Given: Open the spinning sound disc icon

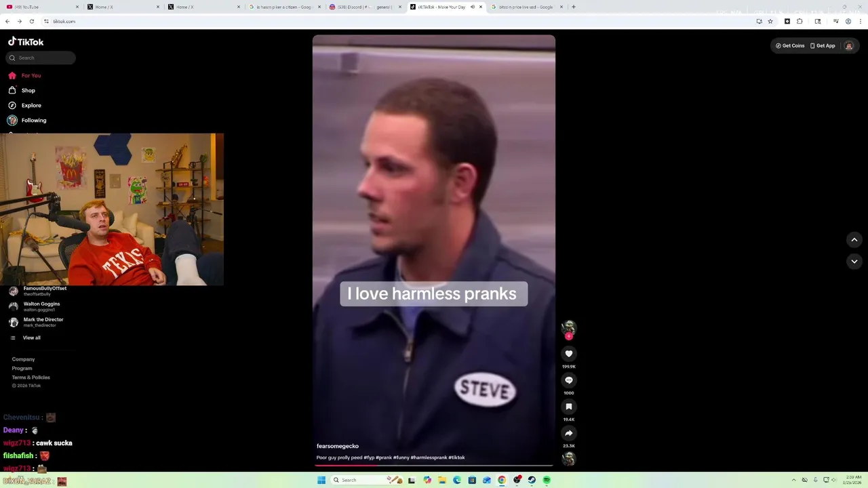Looking at the screenshot, I should point(569,459).
